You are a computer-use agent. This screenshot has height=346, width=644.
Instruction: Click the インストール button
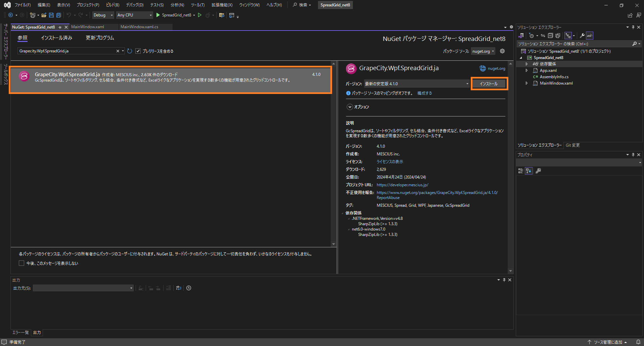click(x=489, y=84)
